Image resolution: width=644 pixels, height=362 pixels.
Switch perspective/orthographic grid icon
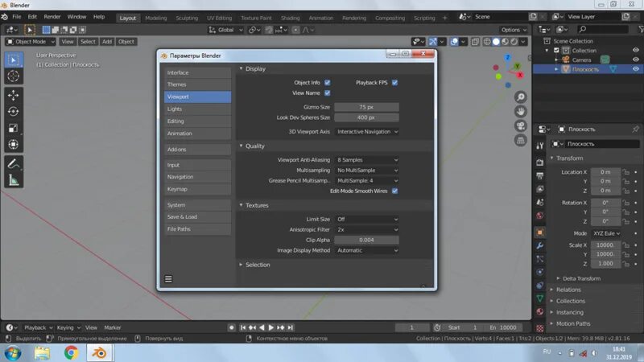(x=520, y=140)
